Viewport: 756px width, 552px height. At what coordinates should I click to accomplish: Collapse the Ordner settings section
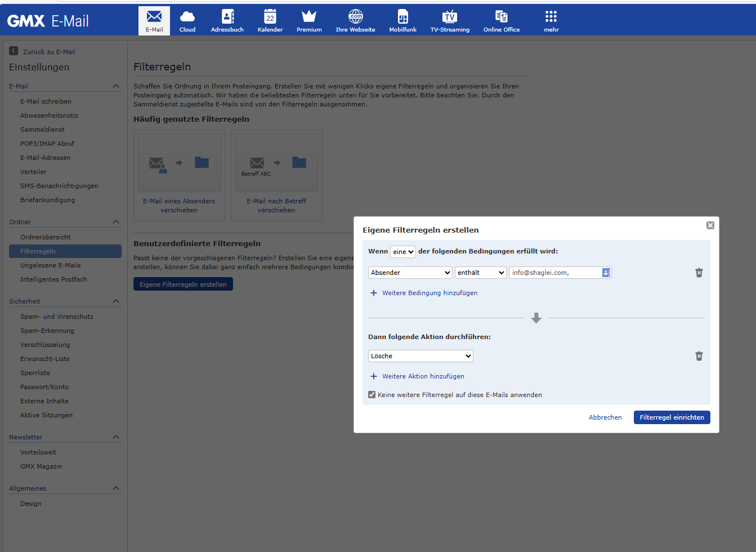click(x=116, y=222)
